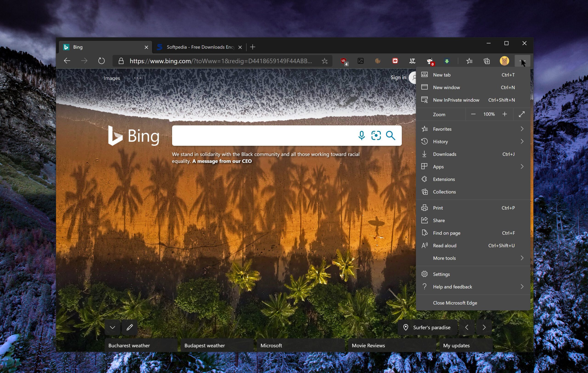Open uBlock Origin extension
Image resolution: width=588 pixels, height=373 pixels.
pos(344,61)
